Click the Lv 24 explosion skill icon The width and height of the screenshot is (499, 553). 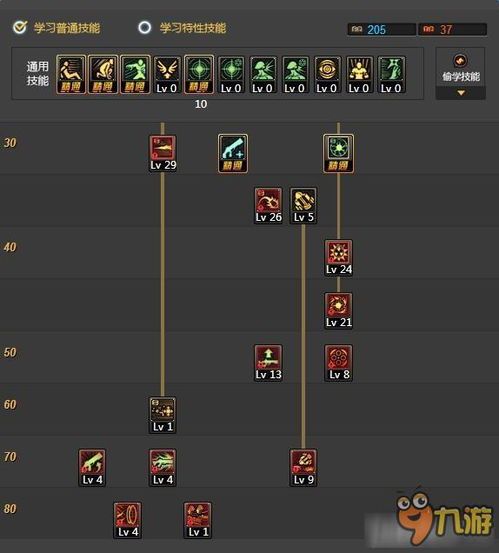click(339, 258)
